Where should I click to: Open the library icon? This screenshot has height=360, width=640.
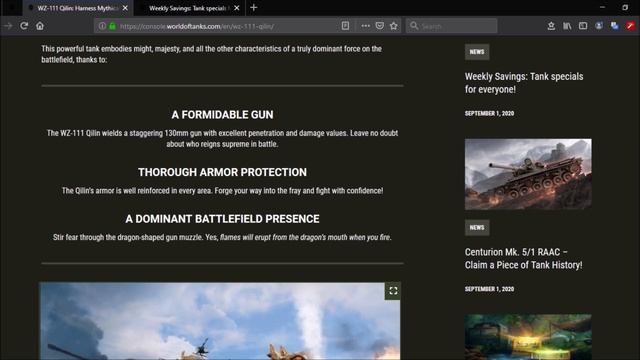pyautogui.click(x=567, y=26)
